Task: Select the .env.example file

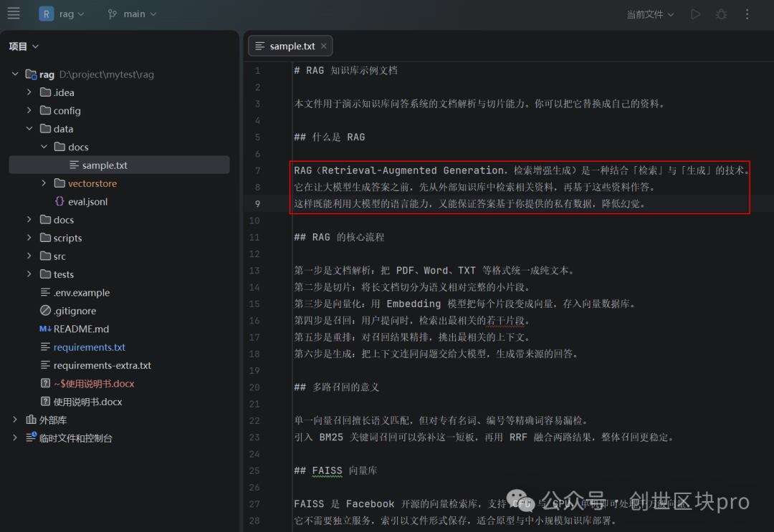Action: (82, 293)
